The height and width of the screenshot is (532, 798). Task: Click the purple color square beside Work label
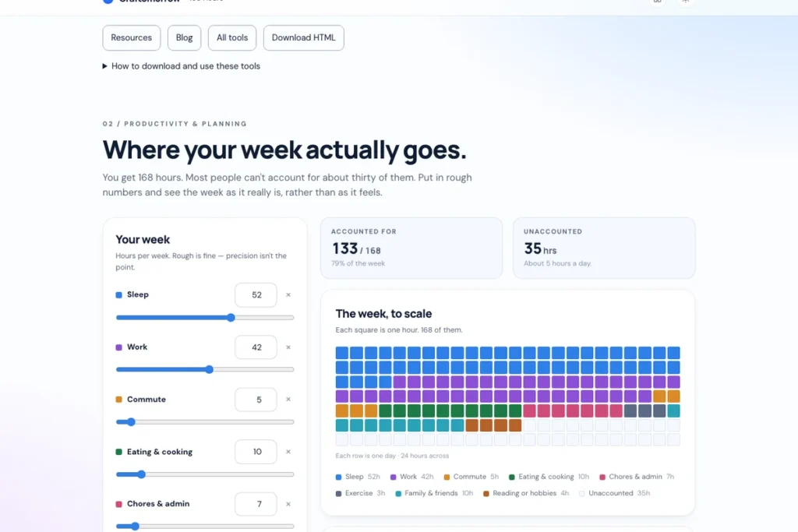pos(118,347)
